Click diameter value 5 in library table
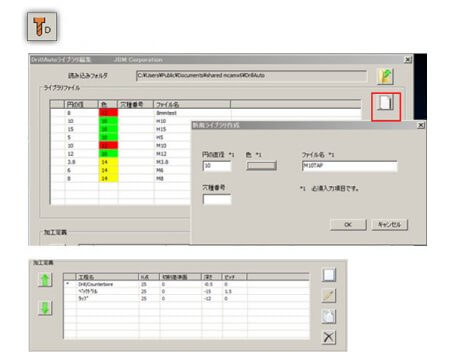456x360 pixels. coord(69,137)
